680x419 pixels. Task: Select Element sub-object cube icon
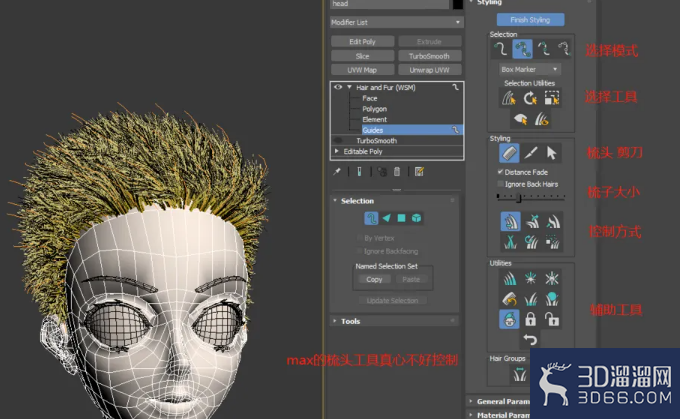point(416,218)
